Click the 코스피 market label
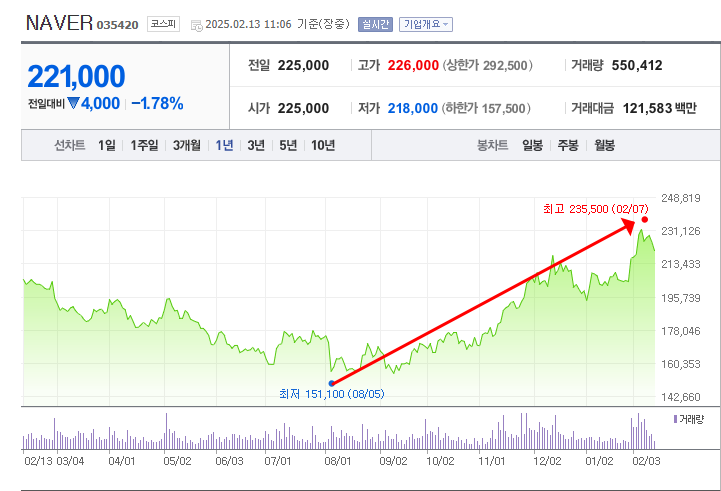The width and height of the screenshot is (721, 491). coord(163,24)
